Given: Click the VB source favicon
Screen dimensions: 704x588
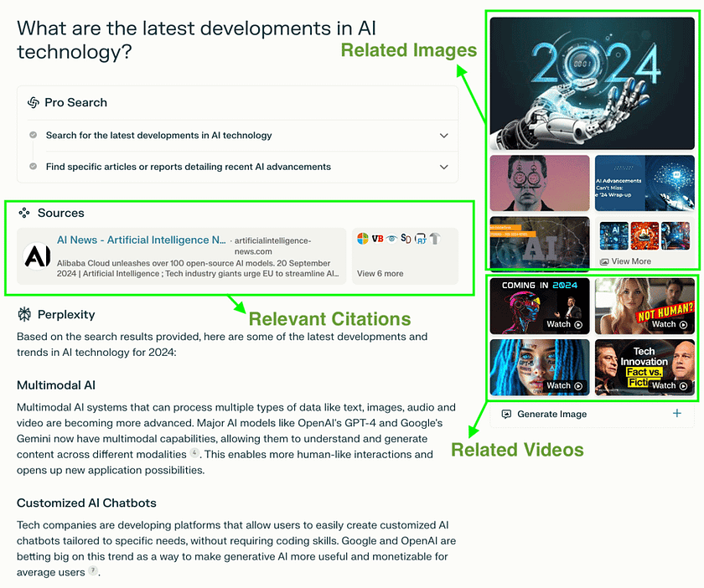Looking at the screenshot, I should pos(377,239).
